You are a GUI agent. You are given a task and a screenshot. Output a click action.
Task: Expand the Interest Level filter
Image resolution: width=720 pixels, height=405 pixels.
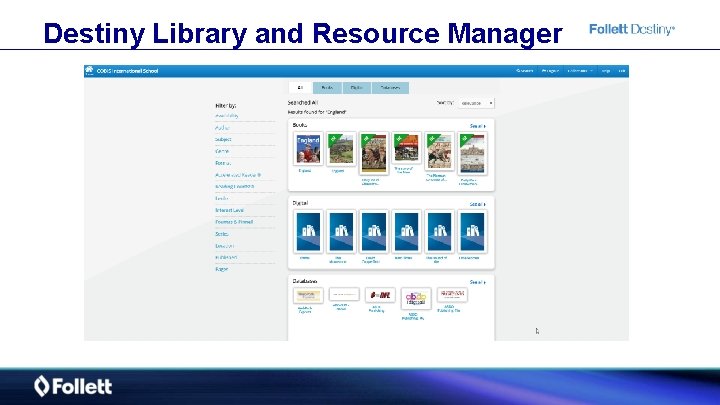[x=230, y=210]
